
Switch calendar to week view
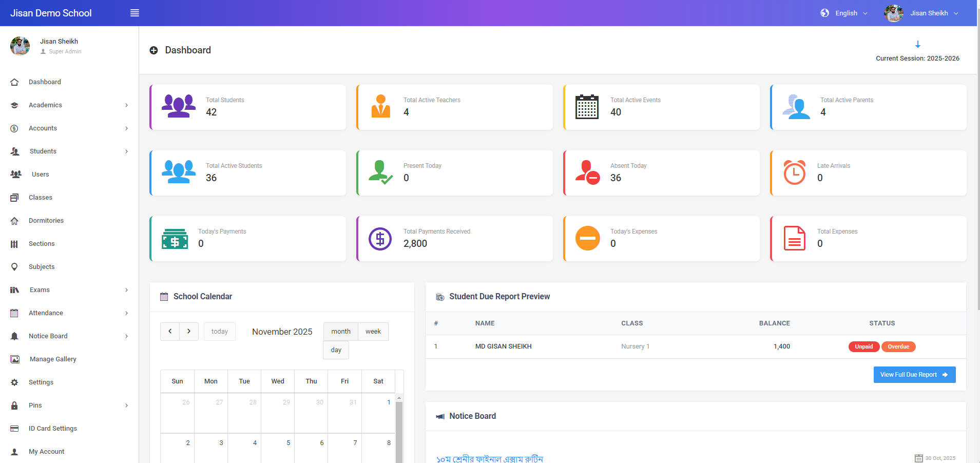(373, 331)
